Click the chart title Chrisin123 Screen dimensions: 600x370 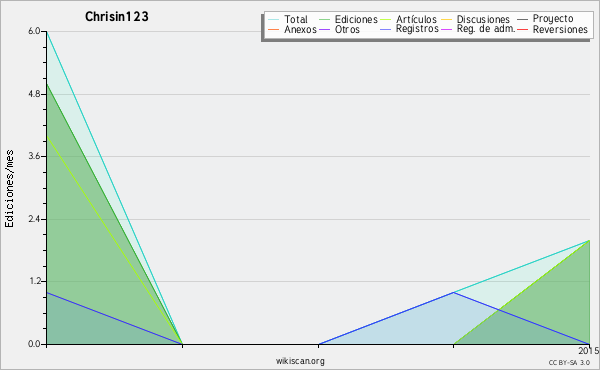click(117, 16)
